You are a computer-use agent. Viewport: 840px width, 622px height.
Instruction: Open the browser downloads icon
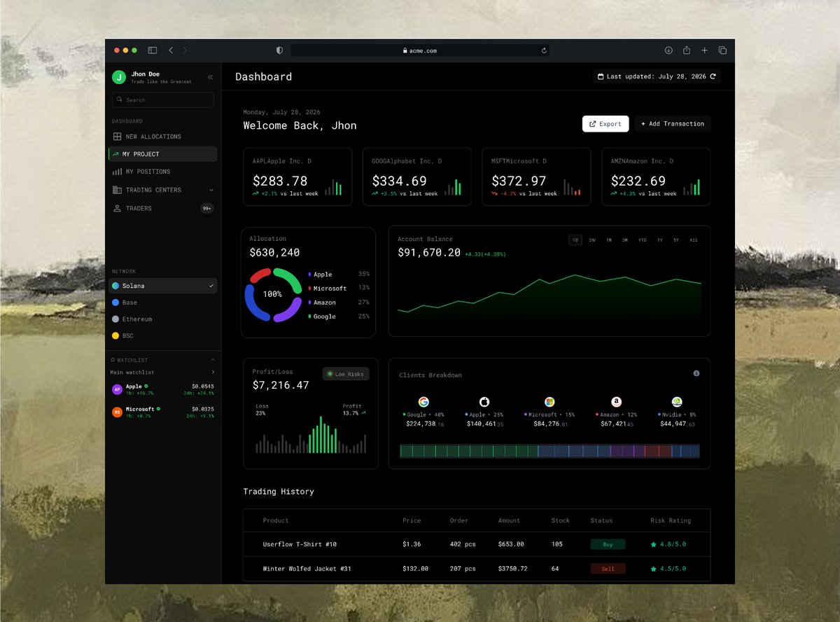(668, 50)
